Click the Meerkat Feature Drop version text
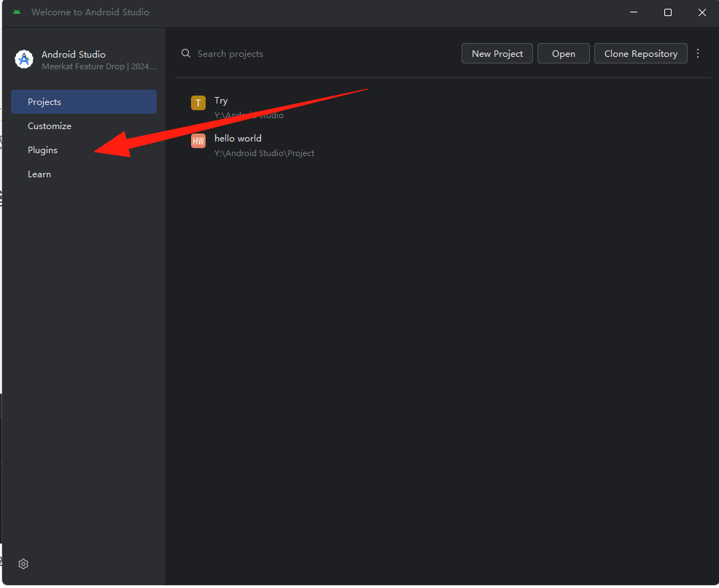The height and width of the screenshot is (588, 719). point(99,66)
